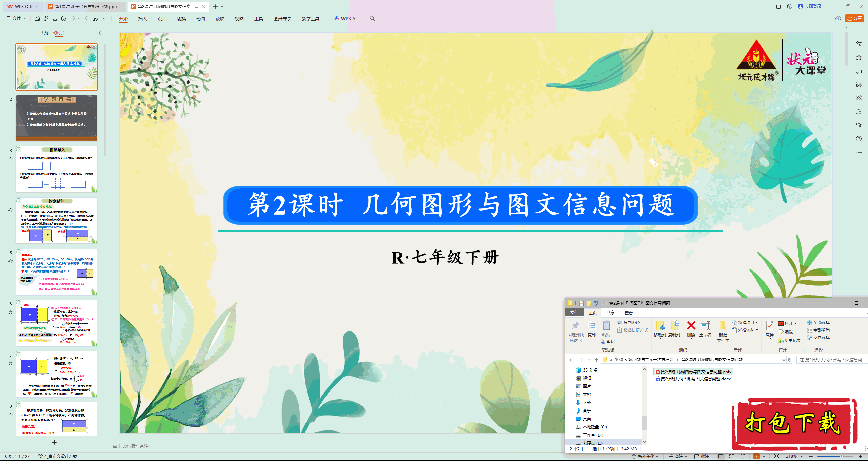The image size is (868, 461).
Task: Select 下载 in Explorer navigation tree
Action: (x=584, y=402)
